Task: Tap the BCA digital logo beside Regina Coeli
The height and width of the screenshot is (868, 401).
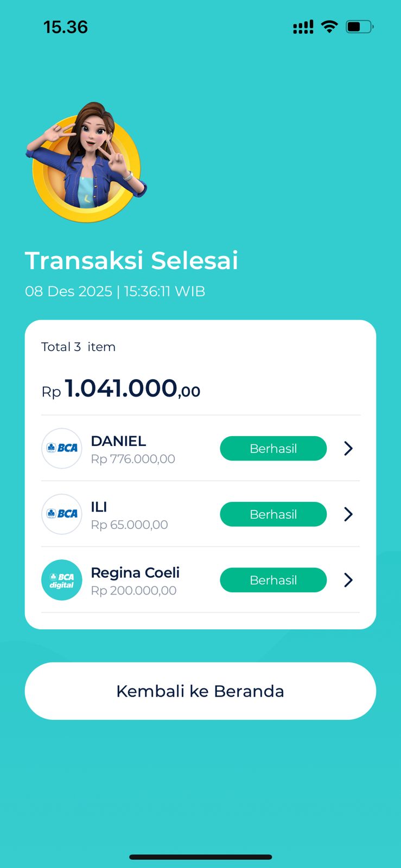Action: (62, 580)
